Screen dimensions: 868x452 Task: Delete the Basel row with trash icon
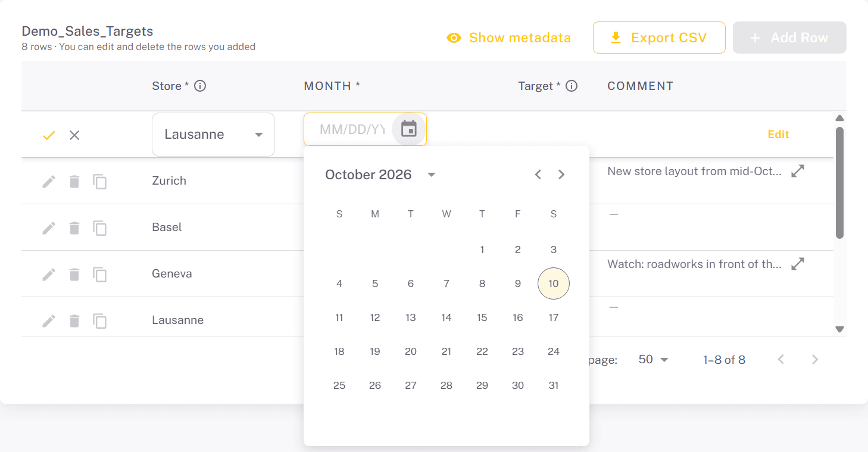click(74, 227)
